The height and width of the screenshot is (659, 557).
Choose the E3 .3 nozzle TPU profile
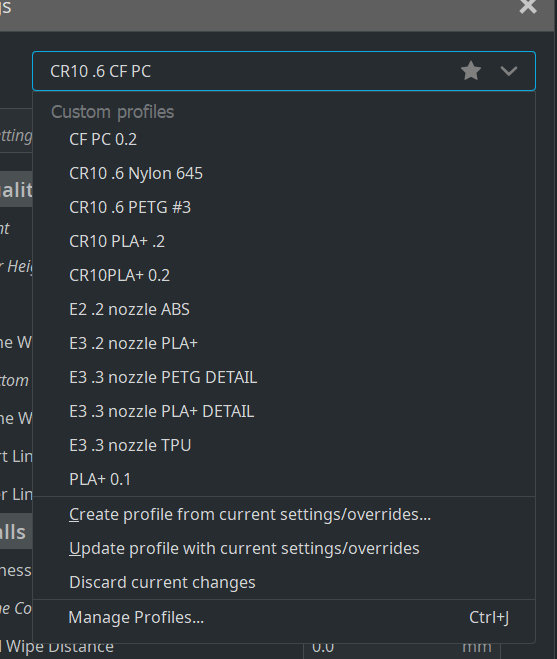[284, 446]
